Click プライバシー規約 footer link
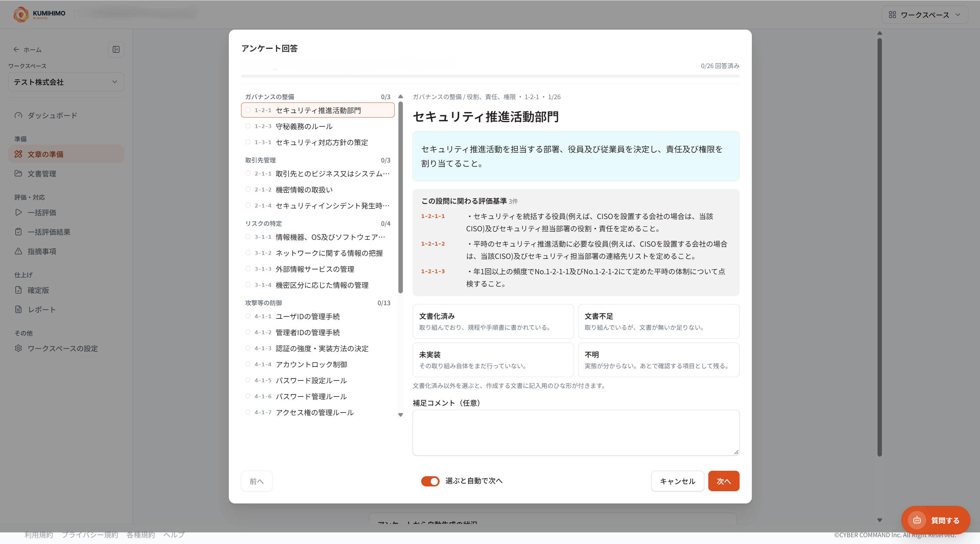The image size is (980, 544). [90, 534]
